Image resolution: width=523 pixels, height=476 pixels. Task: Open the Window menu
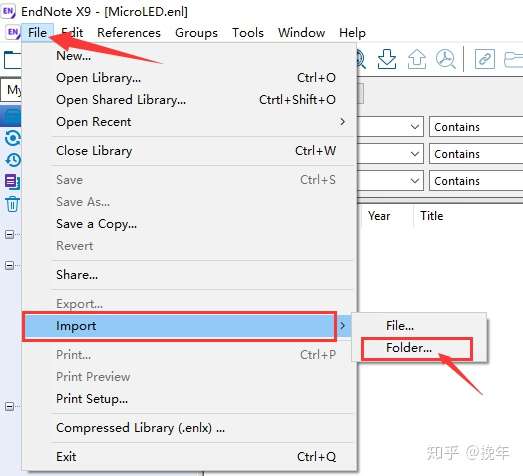(x=302, y=33)
